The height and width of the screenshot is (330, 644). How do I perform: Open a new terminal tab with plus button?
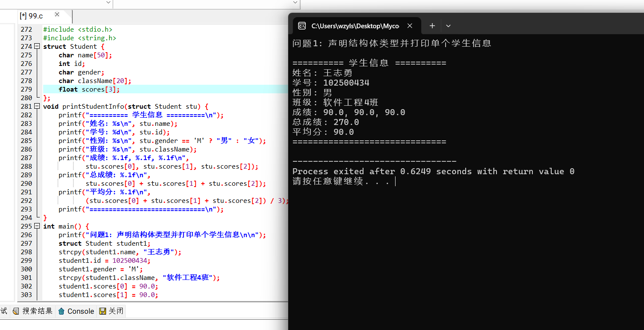click(432, 26)
